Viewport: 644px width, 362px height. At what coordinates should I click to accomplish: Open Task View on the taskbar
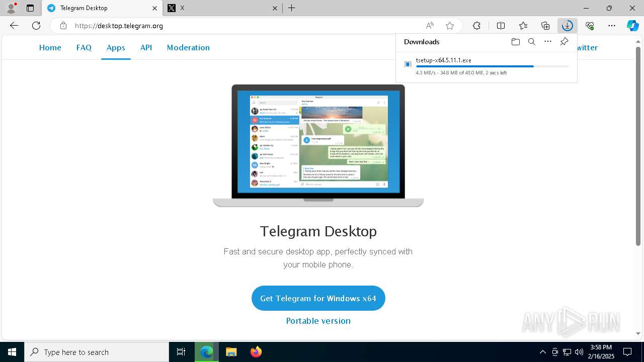[181, 352]
